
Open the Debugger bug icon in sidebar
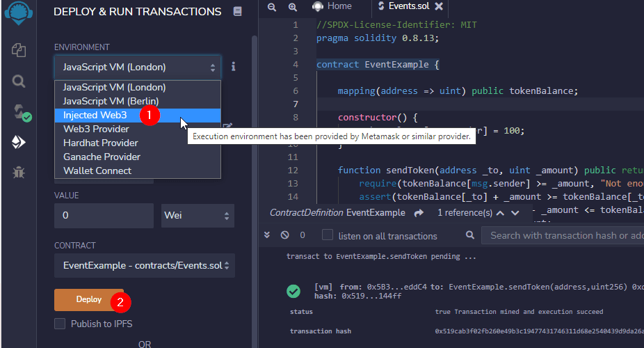pyautogui.click(x=19, y=173)
